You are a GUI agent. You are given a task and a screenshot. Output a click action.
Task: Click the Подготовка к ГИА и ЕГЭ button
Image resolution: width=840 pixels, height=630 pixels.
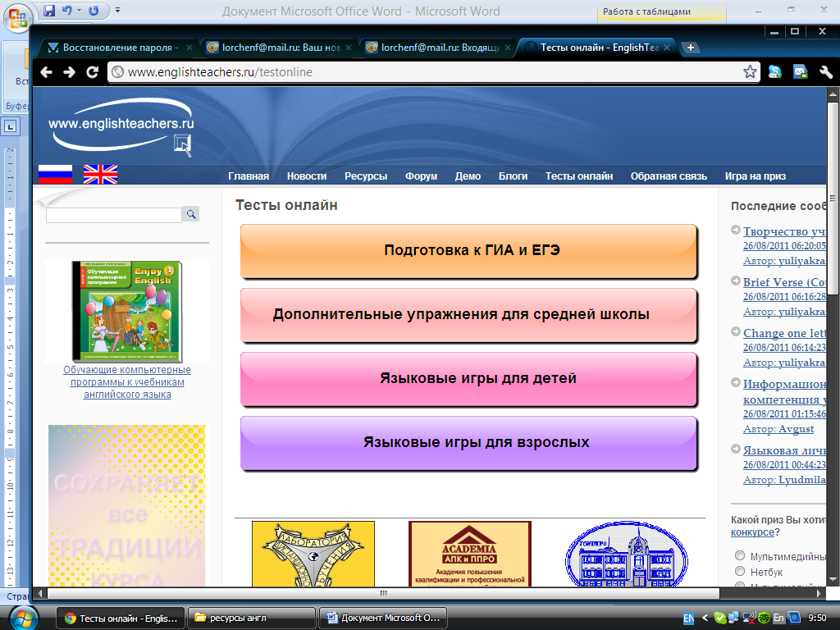point(468,251)
